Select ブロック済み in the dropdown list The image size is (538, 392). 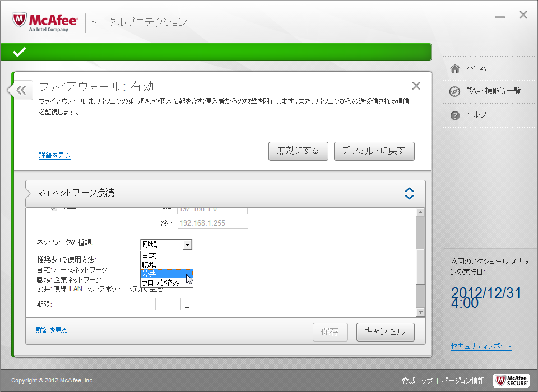coord(167,283)
